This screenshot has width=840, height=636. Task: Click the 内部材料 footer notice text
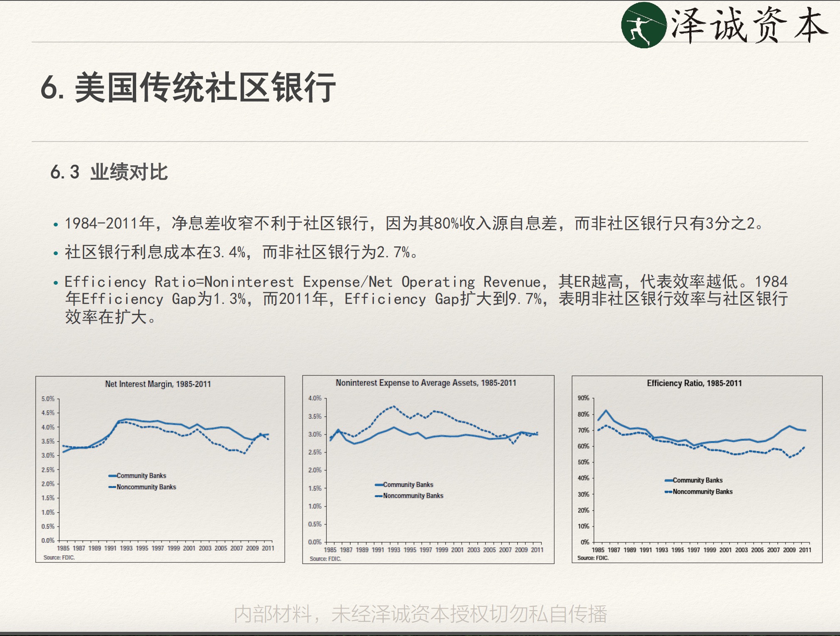click(420, 614)
